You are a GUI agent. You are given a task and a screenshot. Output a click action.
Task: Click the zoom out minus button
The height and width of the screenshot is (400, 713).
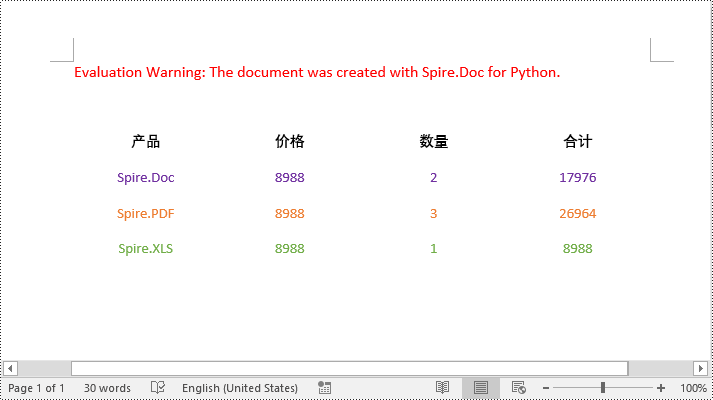click(546, 388)
